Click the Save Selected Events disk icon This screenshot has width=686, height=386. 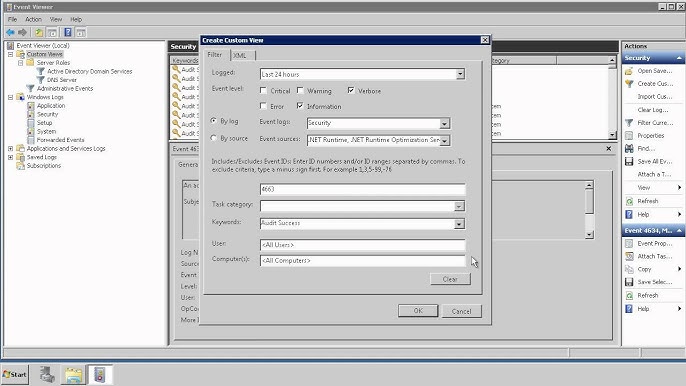[x=629, y=282]
